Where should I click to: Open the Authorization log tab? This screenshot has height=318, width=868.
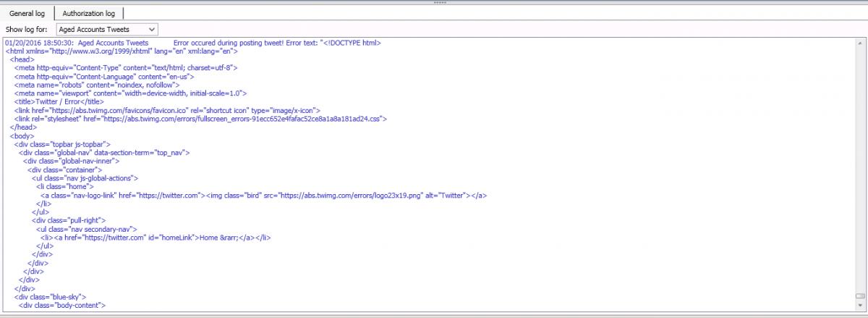coord(89,13)
